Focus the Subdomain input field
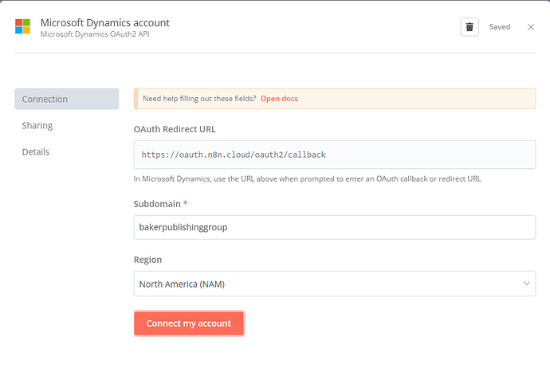This screenshot has height=392, width=550. (335, 227)
